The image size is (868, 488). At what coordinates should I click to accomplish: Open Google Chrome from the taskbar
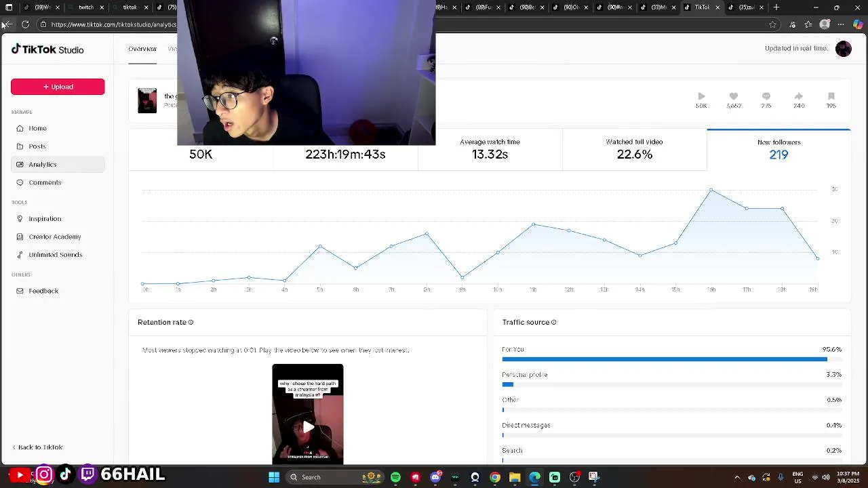[495, 477]
